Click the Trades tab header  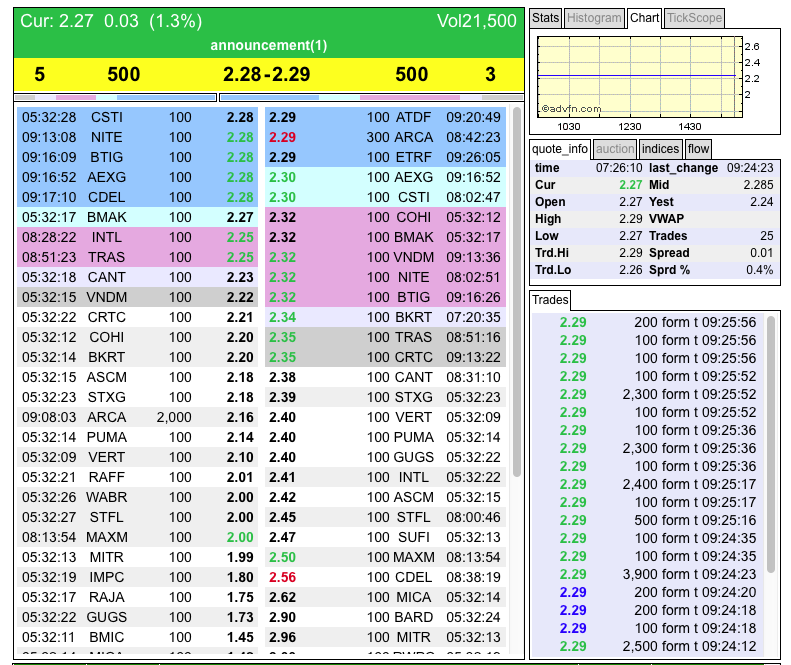point(550,300)
